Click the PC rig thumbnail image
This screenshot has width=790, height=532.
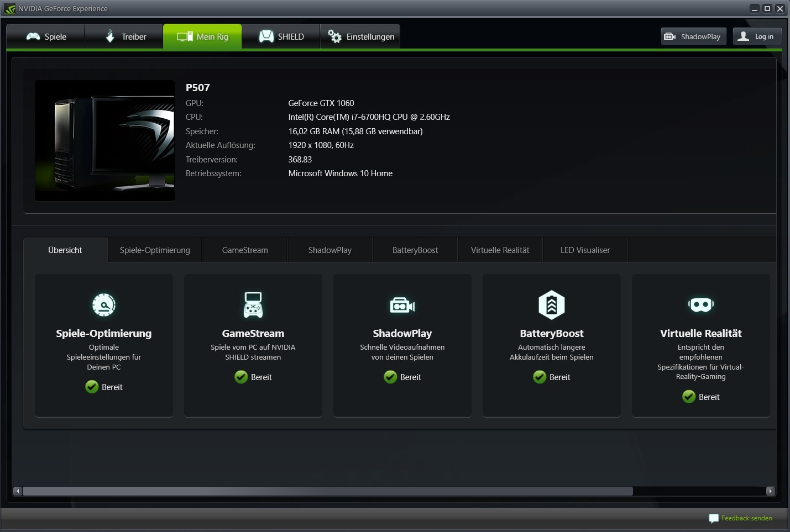tap(104, 141)
